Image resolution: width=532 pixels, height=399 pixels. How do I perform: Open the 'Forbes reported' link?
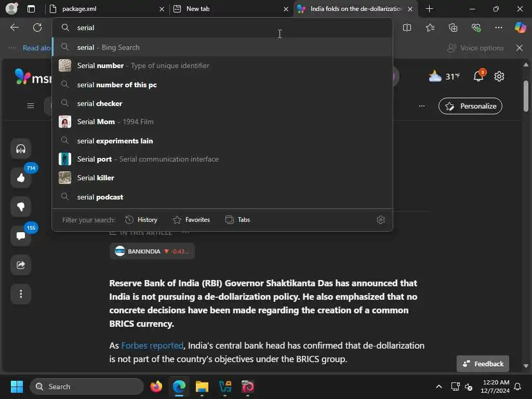pyautogui.click(x=152, y=345)
